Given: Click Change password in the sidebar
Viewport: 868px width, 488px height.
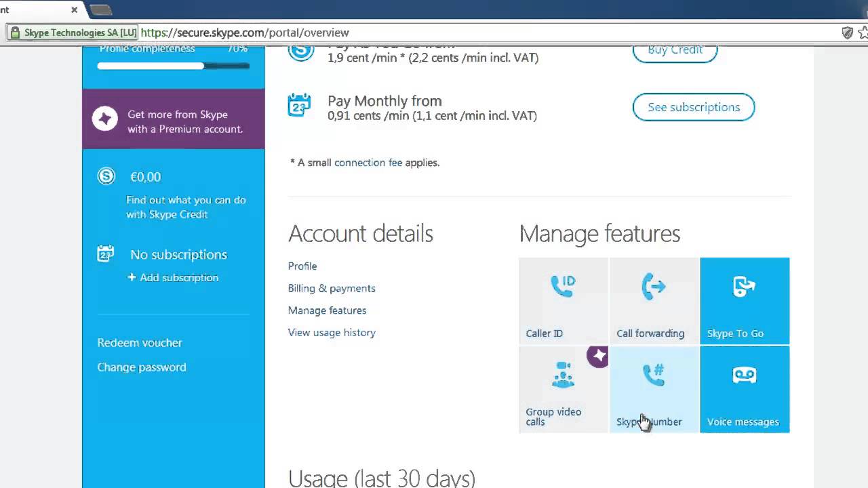Looking at the screenshot, I should pos(142,367).
